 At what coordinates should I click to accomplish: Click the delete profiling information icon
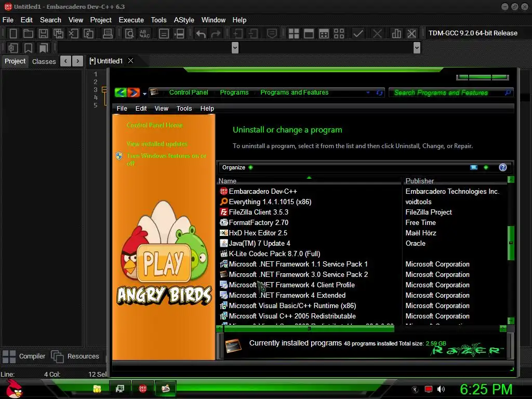click(x=411, y=33)
